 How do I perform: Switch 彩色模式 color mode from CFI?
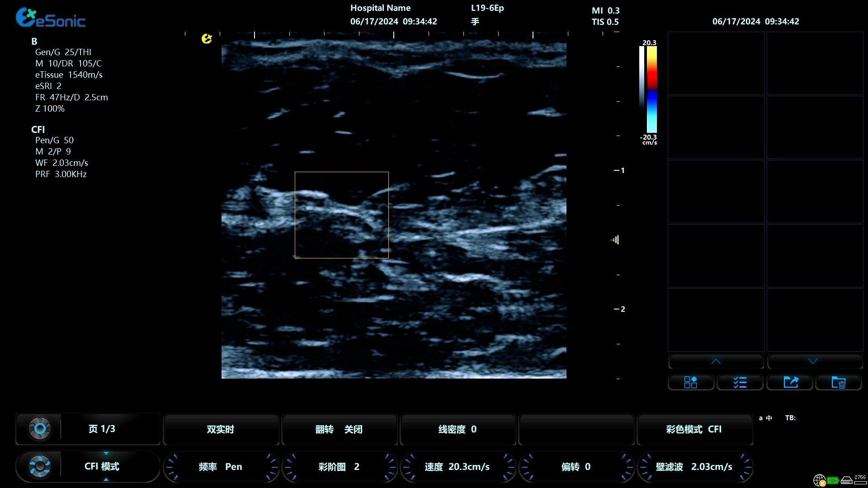pyautogui.click(x=694, y=429)
